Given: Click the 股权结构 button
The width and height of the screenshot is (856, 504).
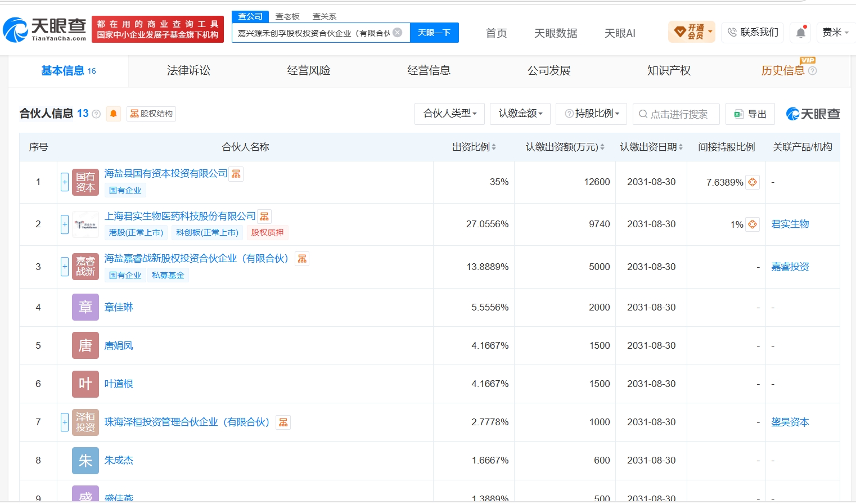Looking at the screenshot, I should pyautogui.click(x=151, y=114).
